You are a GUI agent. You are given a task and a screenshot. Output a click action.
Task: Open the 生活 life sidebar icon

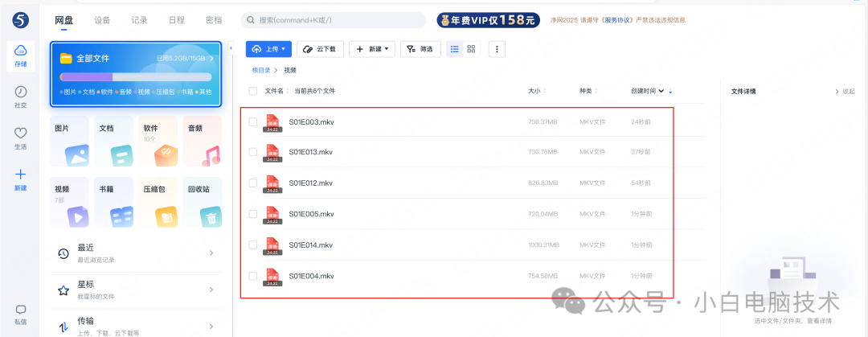[20, 138]
